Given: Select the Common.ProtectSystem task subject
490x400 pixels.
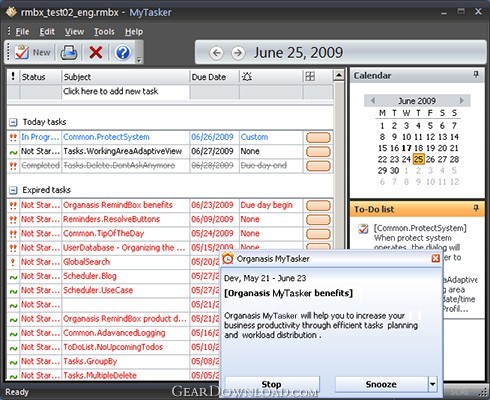Looking at the screenshot, I should (106, 137).
